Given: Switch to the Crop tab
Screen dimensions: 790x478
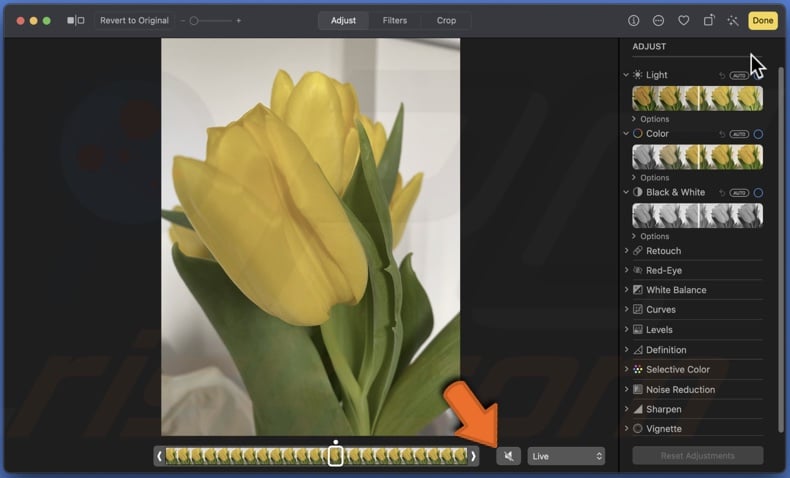Looking at the screenshot, I should tap(446, 21).
